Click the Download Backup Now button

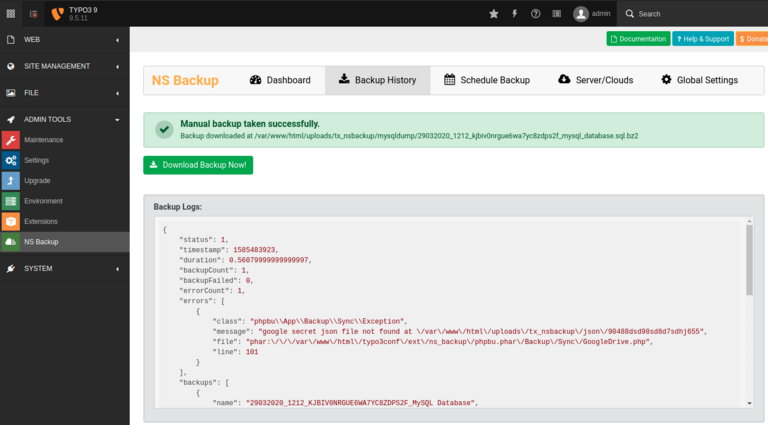[198, 165]
